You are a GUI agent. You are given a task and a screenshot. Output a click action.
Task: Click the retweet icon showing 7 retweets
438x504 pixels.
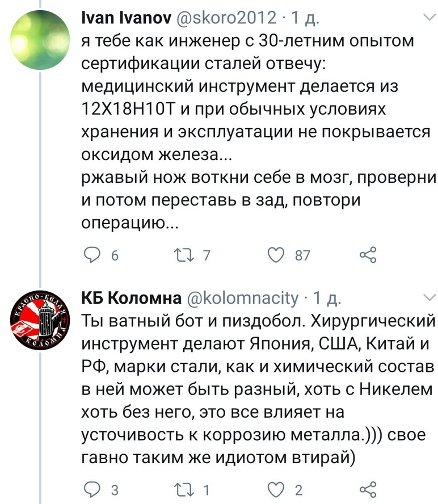pyautogui.click(x=184, y=255)
